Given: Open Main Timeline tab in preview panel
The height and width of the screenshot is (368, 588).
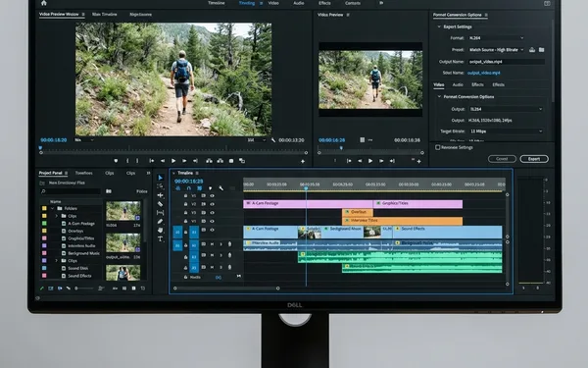Looking at the screenshot, I should pos(105,15).
